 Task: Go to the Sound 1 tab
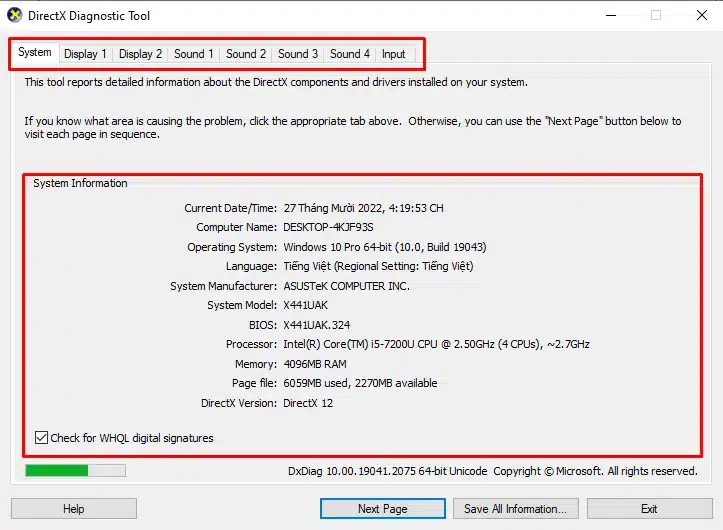[x=194, y=54]
